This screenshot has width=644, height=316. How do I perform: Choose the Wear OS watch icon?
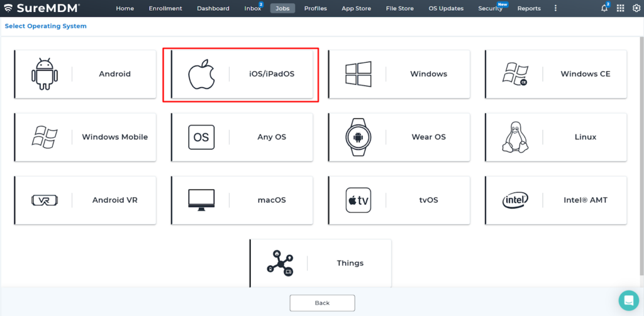(358, 137)
